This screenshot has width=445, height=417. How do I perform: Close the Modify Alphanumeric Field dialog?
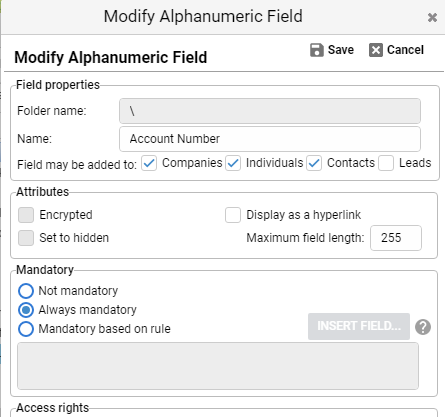(432, 17)
